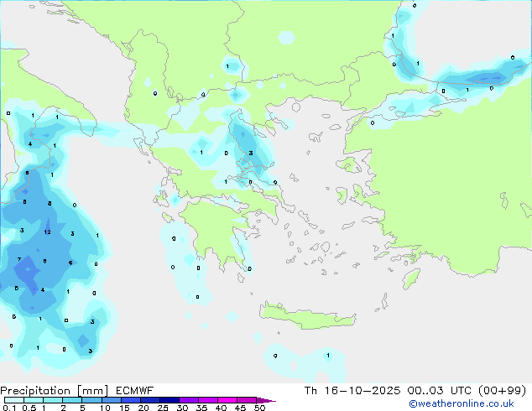This screenshot has width=532, height=411.
Task: Choose the 25–30 mm dark blue swatch
Action: click(170, 400)
